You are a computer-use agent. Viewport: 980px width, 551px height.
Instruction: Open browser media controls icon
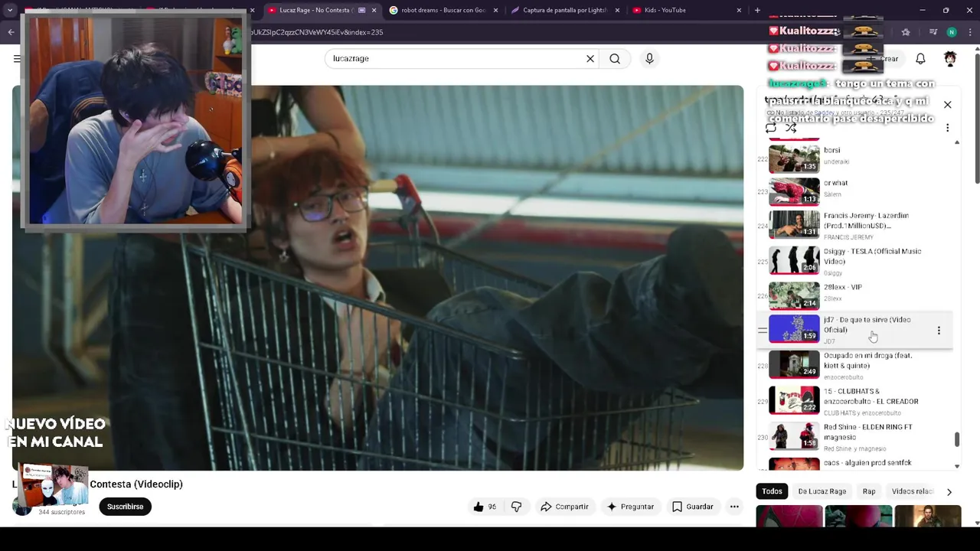[x=933, y=32]
